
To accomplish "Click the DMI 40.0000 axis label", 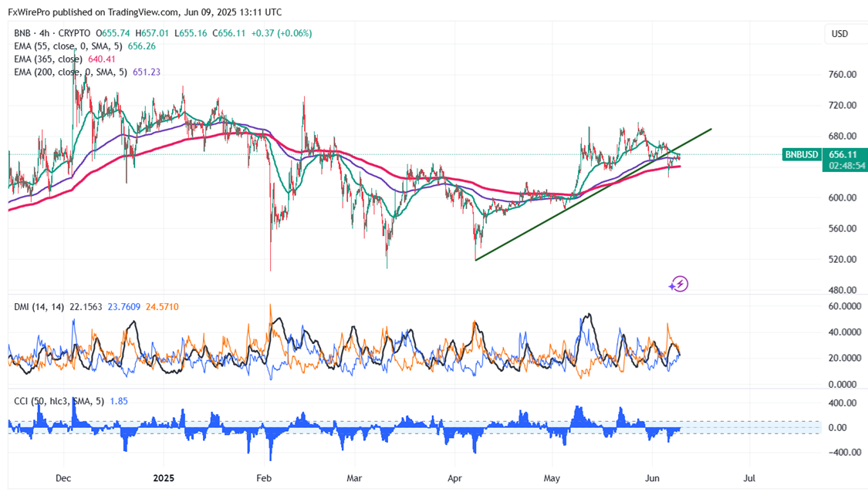I will coord(845,332).
